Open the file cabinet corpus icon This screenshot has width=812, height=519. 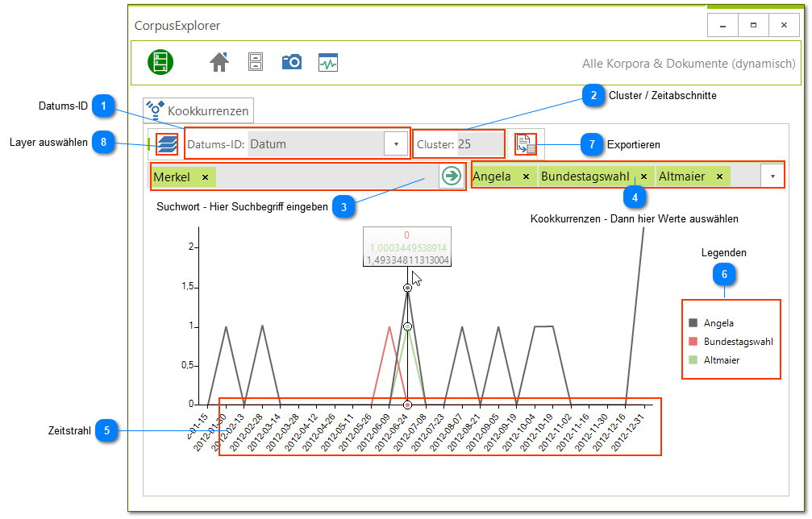click(x=256, y=62)
